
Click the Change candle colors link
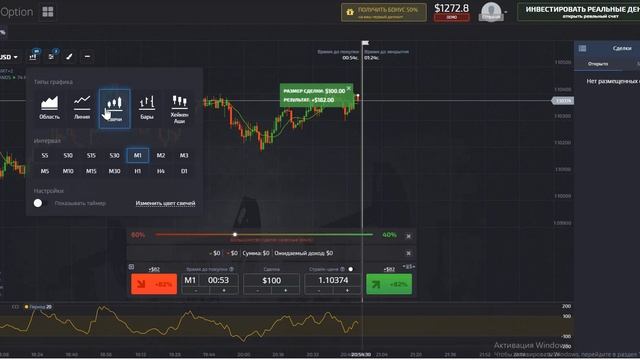(x=165, y=203)
